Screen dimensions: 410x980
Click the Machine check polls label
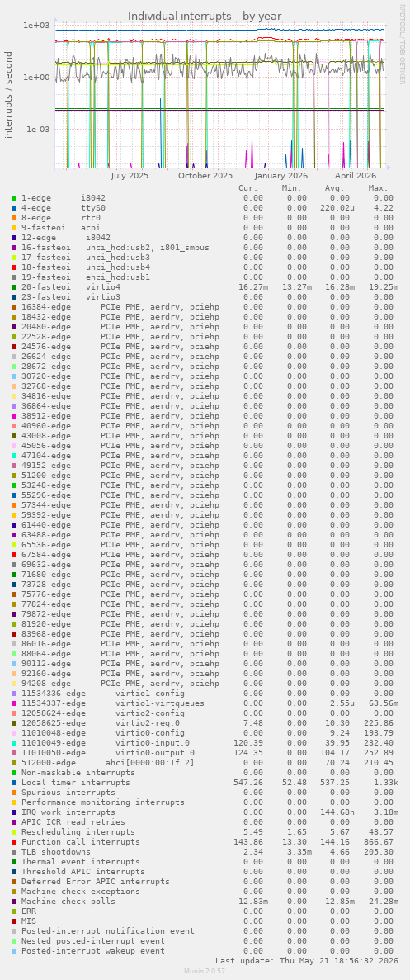tap(68, 902)
